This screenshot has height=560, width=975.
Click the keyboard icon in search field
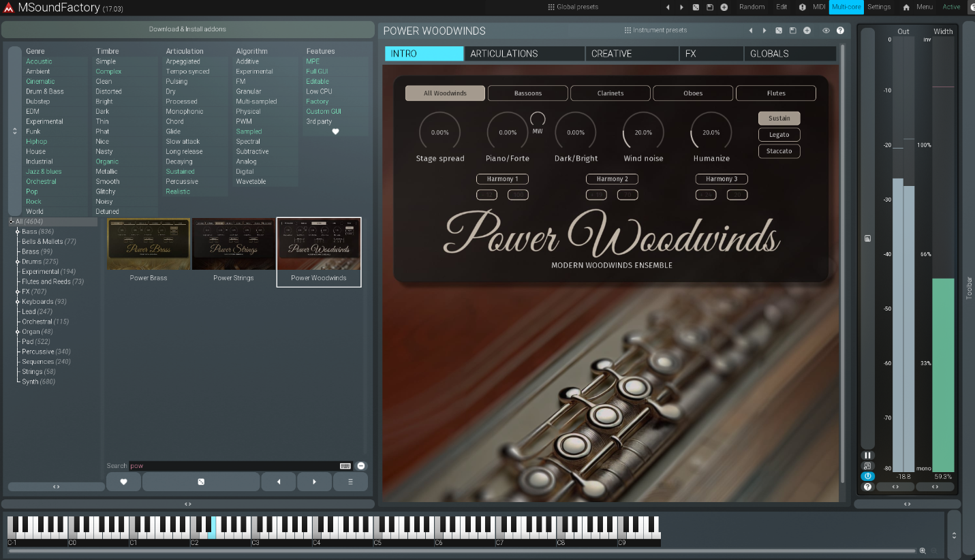(x=345, y=466)
